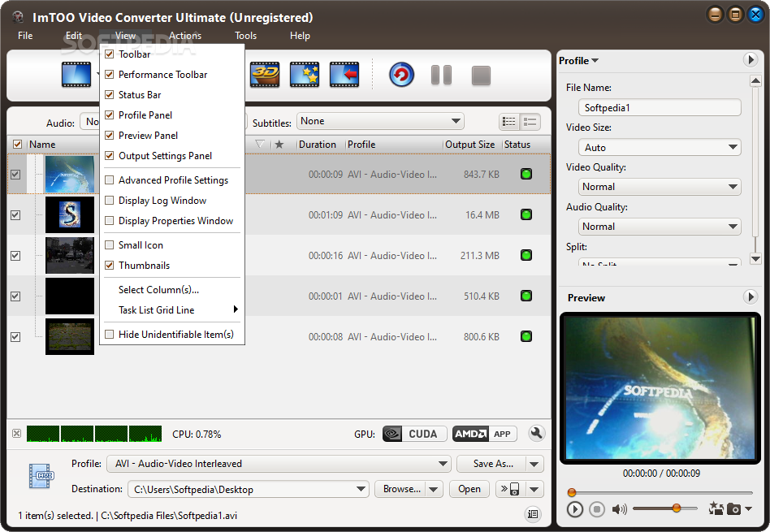Click the clip marker icon beside camera
Image resolution: width=770 pixels, height=532 pixels.
coord(716,508)
